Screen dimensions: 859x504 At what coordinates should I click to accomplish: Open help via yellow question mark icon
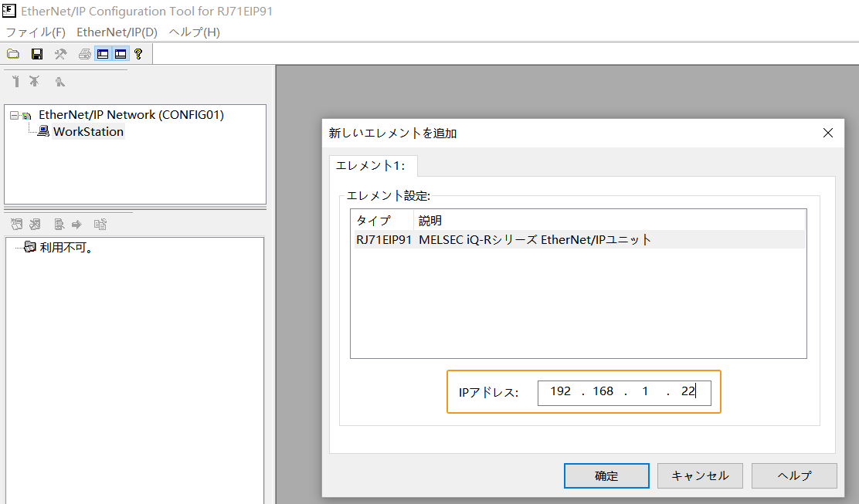click(138, 53)
